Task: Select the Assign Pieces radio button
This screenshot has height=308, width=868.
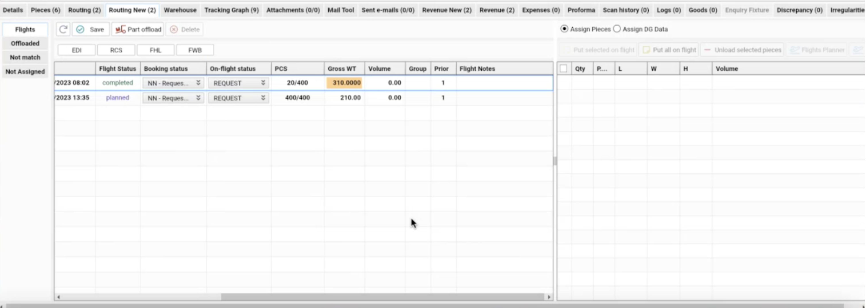Action: [564, 29]
